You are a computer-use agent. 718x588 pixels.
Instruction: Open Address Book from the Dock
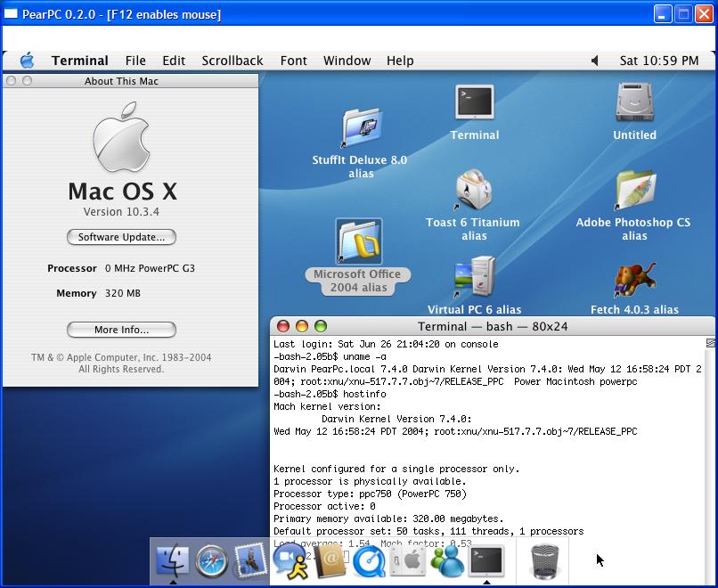[x=330, y=561]
